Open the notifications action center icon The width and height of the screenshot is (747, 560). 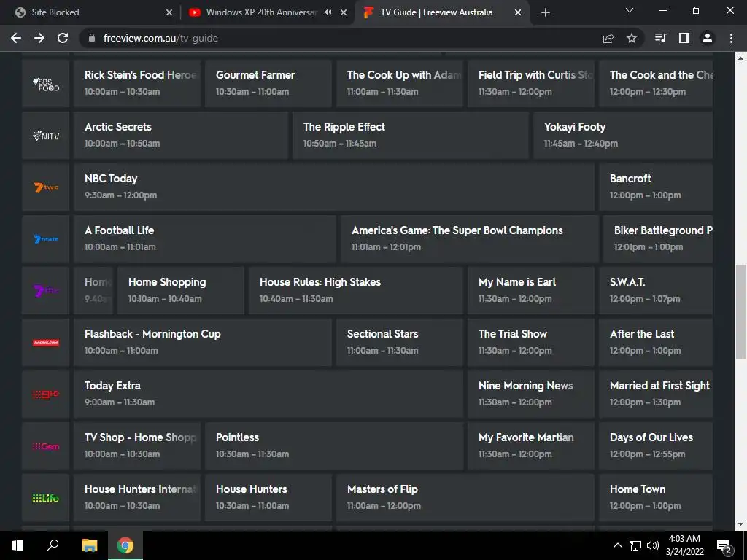(x=724, y=545)
